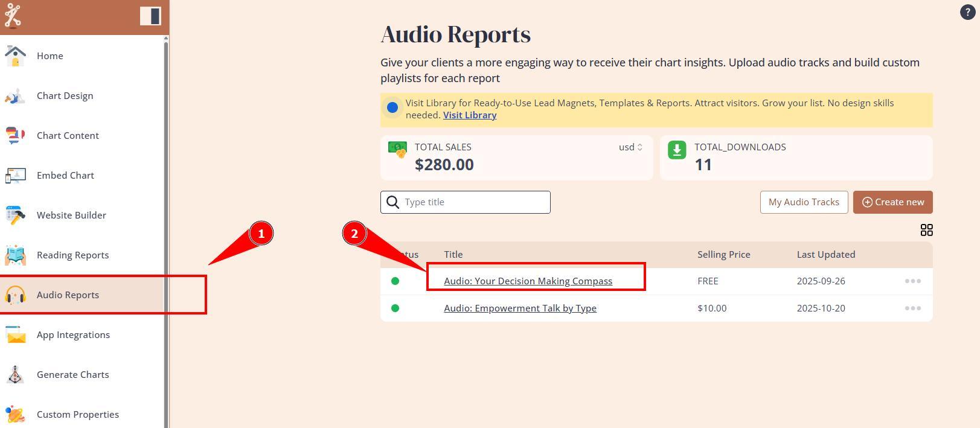
Task: Switch to grid view layout
Action: (926, 230)
